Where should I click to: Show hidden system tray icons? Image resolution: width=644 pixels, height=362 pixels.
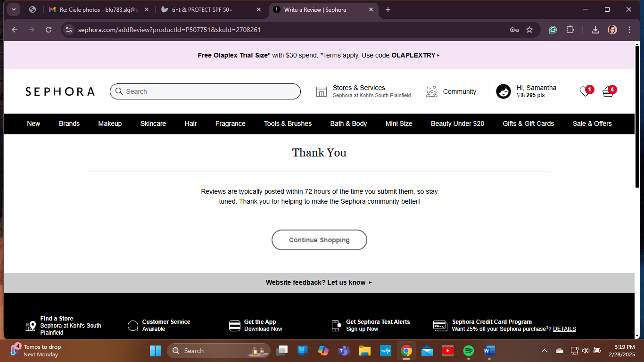coord(545,351)
